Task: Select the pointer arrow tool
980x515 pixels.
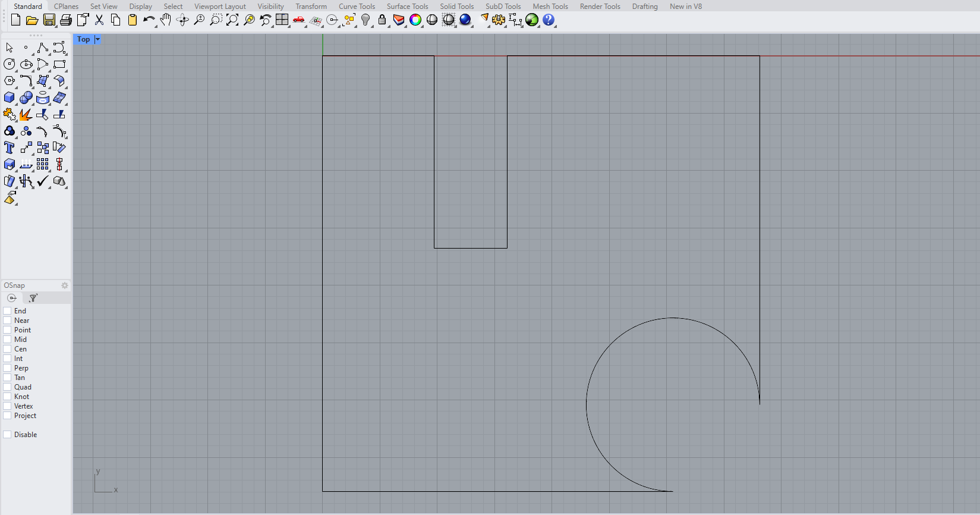Action: click(x=9, y=48)
